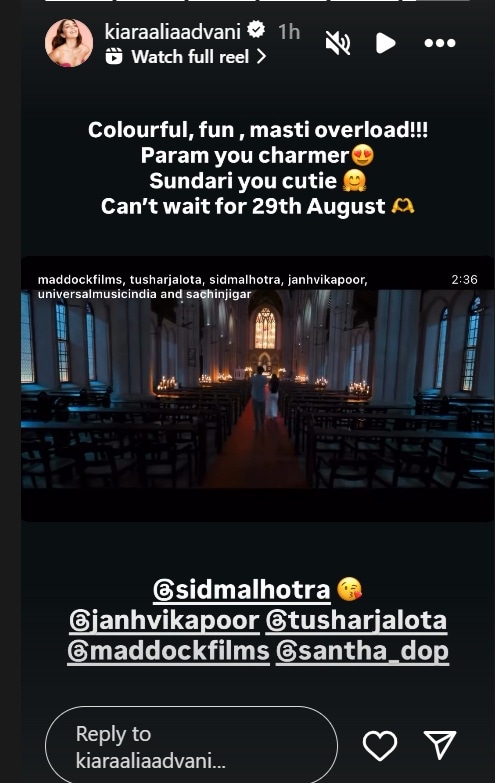Open the embedded church reel video
The width and height of the screenshot is (495, 783).
click(x=258, y=389)
